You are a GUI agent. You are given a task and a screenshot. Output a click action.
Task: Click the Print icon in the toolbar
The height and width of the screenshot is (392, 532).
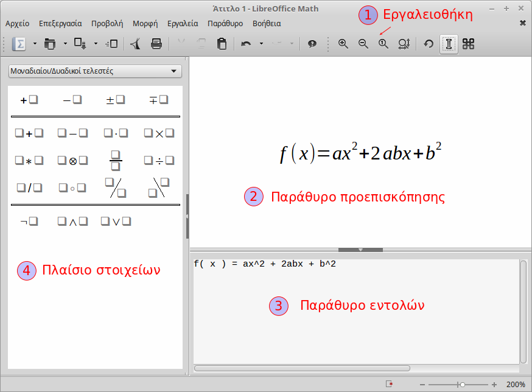pyautogui.click(x=156, y=44)
